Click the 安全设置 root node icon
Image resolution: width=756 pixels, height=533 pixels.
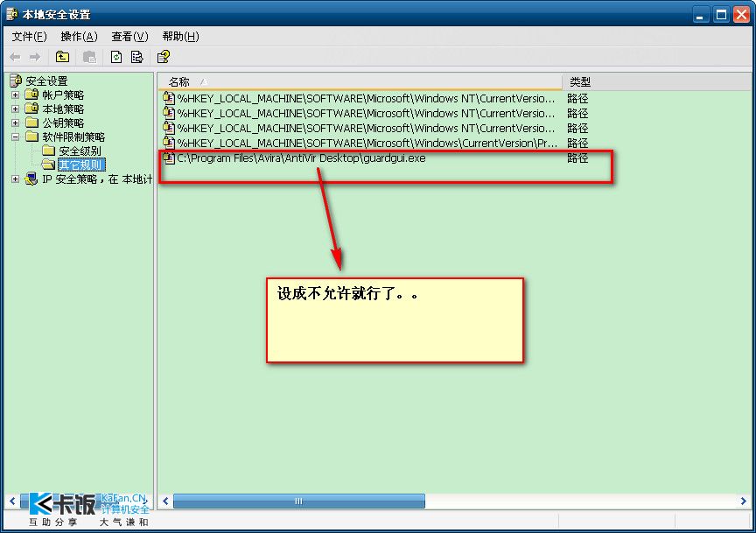[16, 81]
